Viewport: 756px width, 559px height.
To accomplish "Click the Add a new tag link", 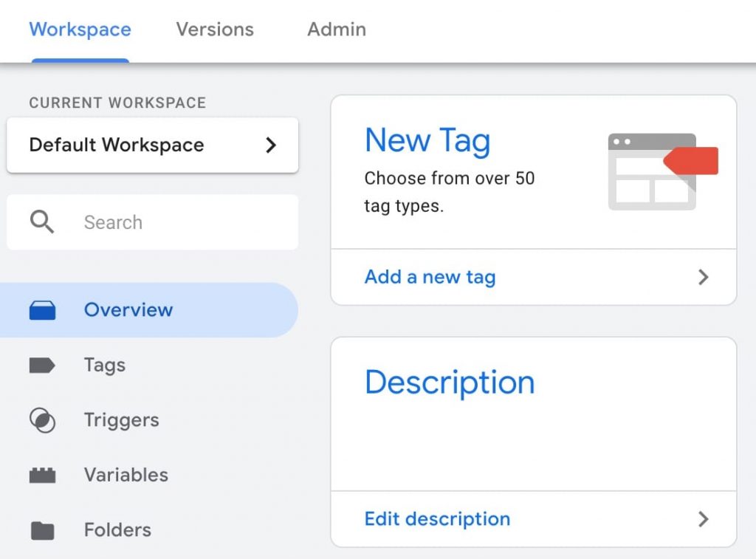I will [x=429, y=277].
